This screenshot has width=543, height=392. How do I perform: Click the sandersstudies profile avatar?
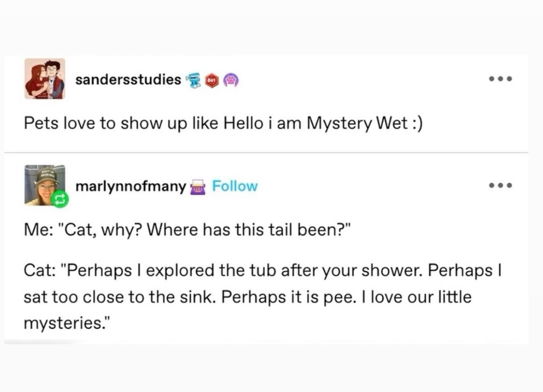click(45, 79)
